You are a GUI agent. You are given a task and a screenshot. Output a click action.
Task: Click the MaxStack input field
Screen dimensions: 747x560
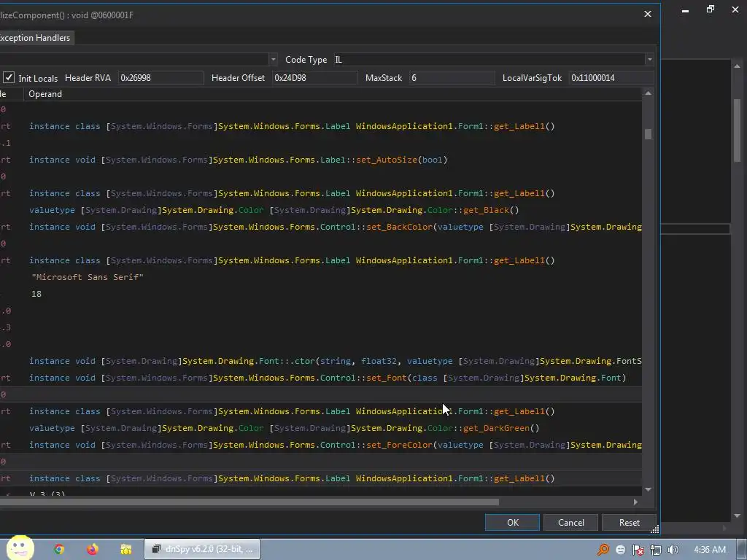click(452, 77)
